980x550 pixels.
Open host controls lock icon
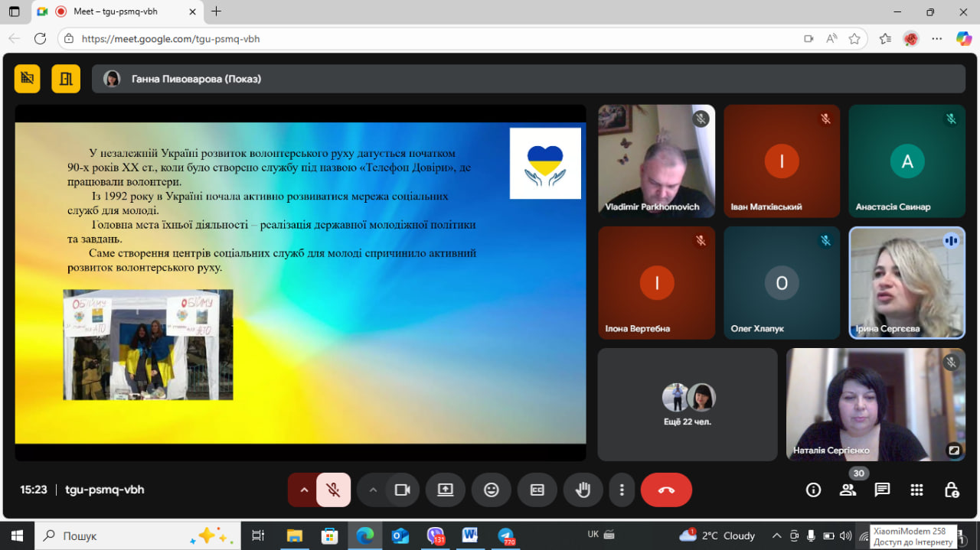[x=951, y=490]
